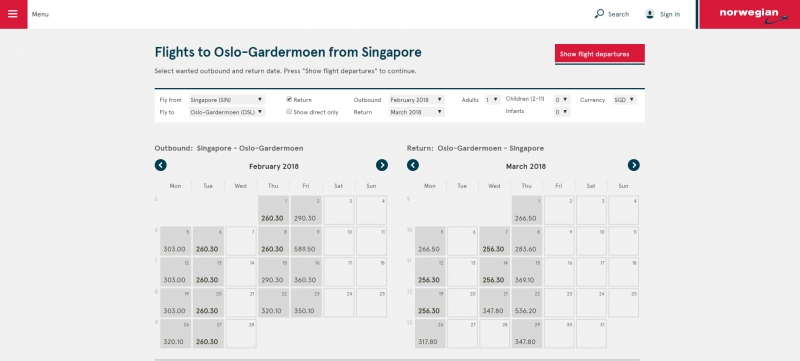Uncheck the Return checkbox
The image size is (800, 361).
(x=289, y=99)
